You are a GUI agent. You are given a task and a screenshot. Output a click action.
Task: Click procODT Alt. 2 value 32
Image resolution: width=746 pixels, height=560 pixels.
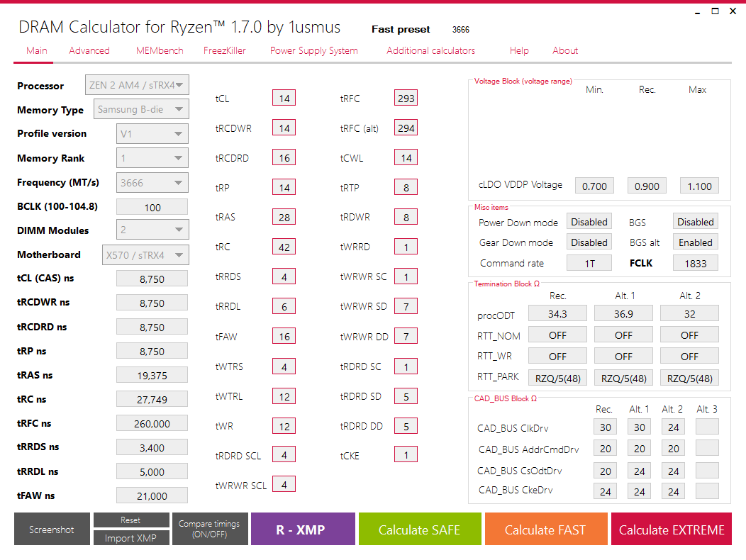[689, 314]
